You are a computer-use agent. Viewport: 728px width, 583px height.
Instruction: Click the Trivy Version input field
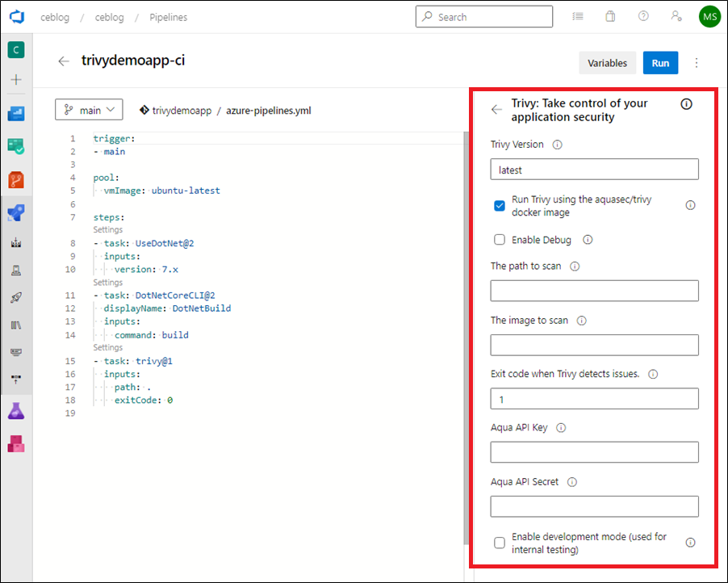pyautogui.click(x=594, y=170)
